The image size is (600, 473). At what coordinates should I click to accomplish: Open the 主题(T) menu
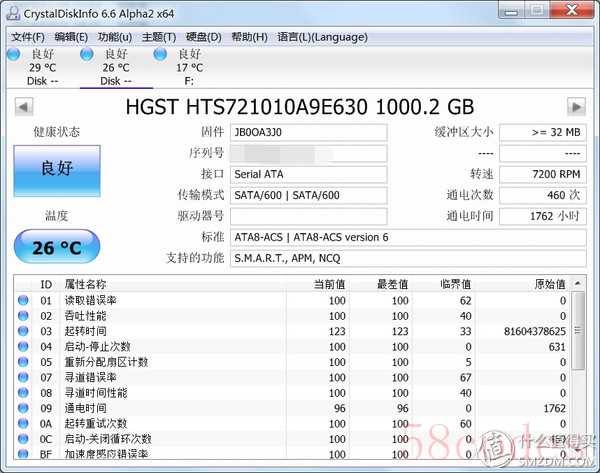pyautogui.click(x=157, y=37)
